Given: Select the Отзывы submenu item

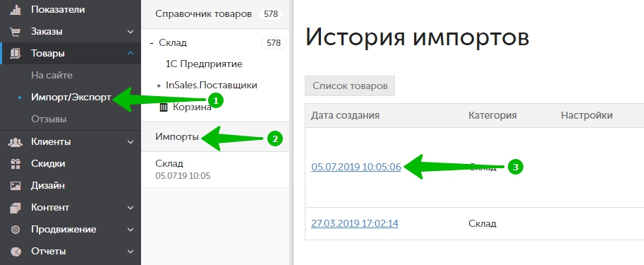Looking at the screenshot, I should [49, 119].
